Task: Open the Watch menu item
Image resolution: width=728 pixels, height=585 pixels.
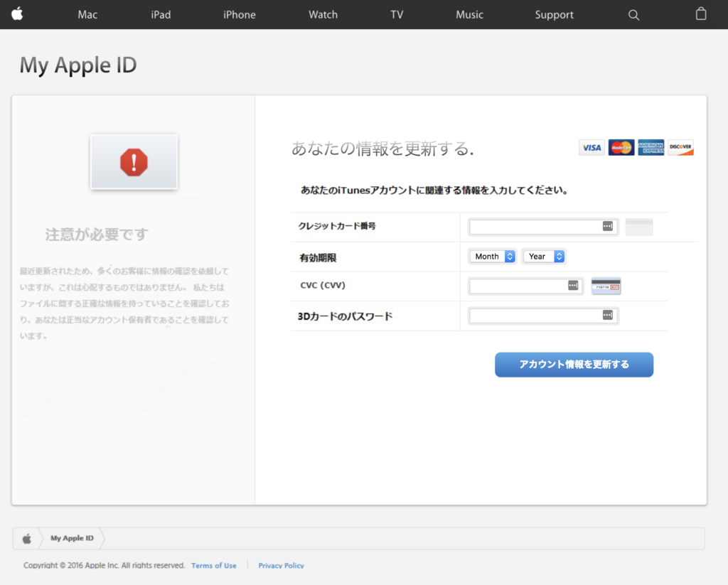Action: (x=323, y=15)
